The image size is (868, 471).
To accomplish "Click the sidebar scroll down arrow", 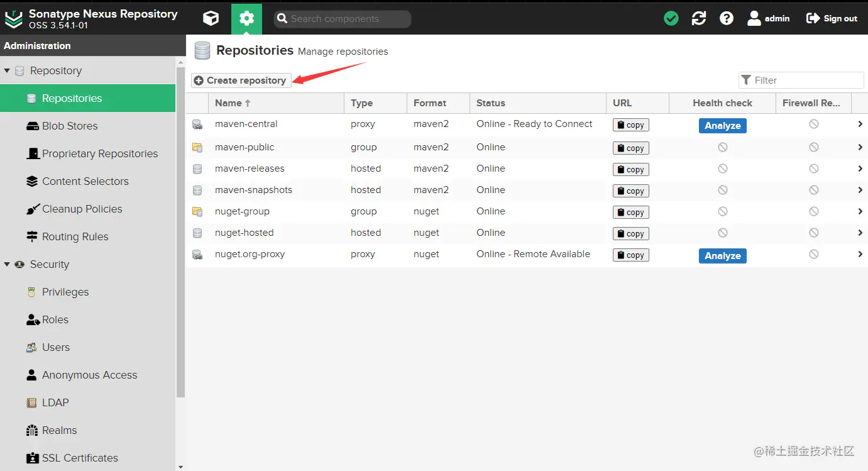I will click(x=181, y=467).
